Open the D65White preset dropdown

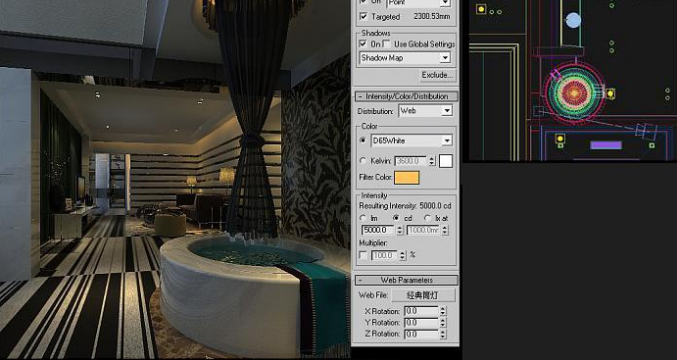tap(447, 141)
